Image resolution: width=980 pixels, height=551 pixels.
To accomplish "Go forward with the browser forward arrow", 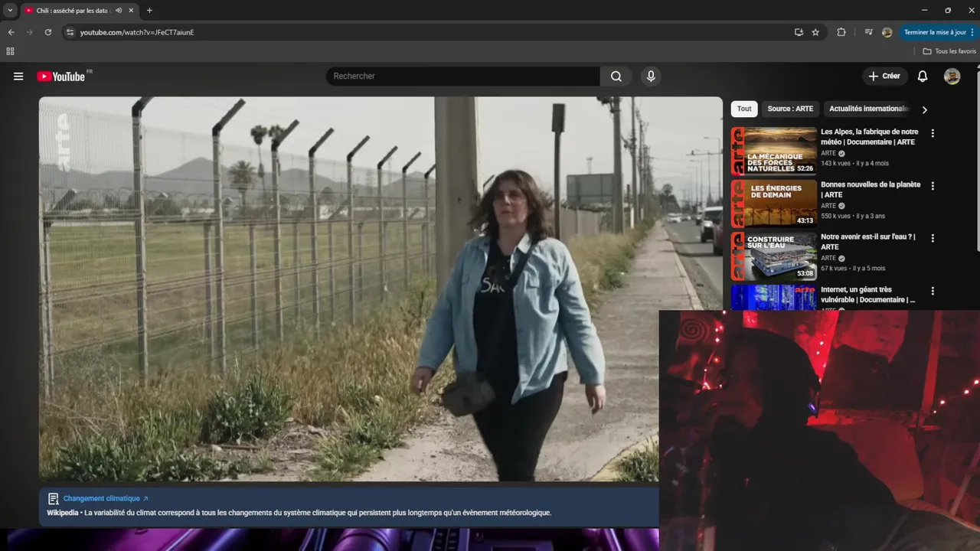I will coord(30,32).
